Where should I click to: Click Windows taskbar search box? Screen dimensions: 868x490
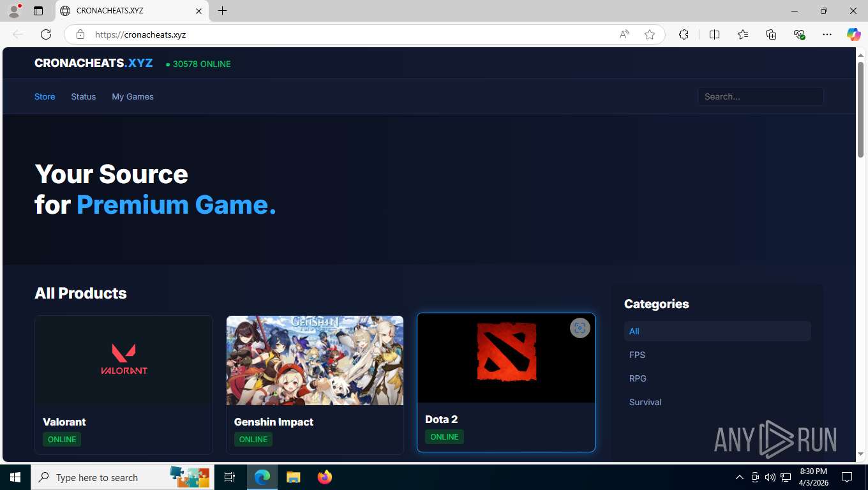pos(121,477)
